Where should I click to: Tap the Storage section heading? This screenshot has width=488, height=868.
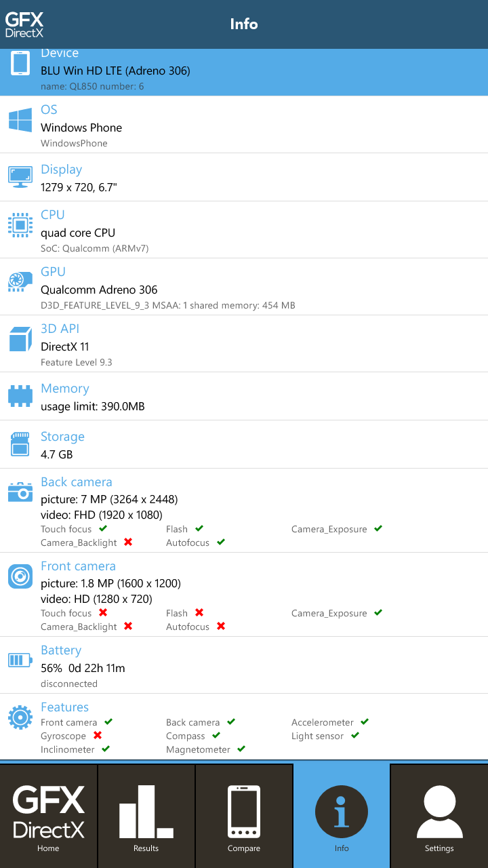62,437
